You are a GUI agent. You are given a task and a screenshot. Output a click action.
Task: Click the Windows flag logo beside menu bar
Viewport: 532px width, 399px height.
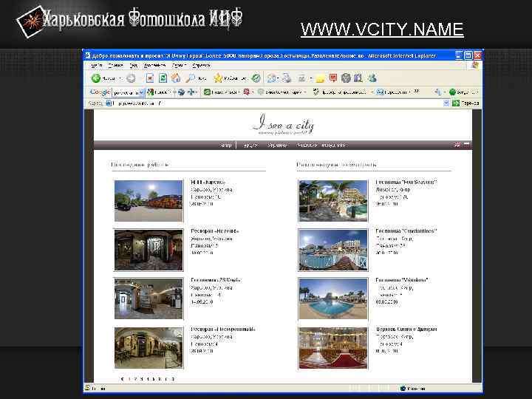coord(474,65)
